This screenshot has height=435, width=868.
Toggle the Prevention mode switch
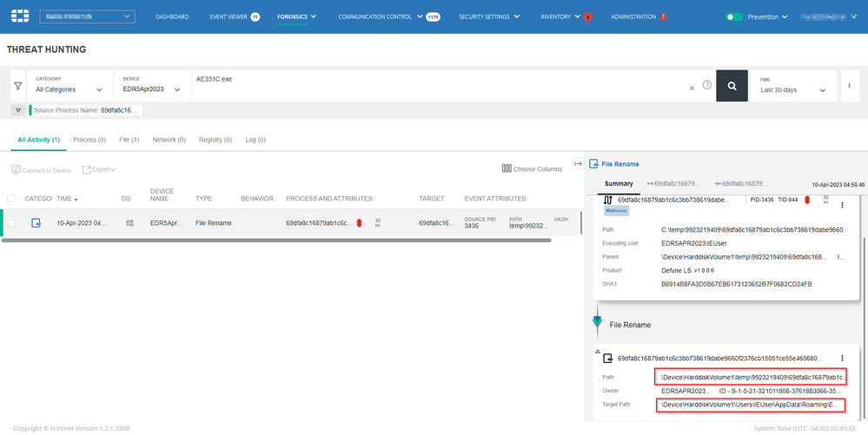coord(734,16)
